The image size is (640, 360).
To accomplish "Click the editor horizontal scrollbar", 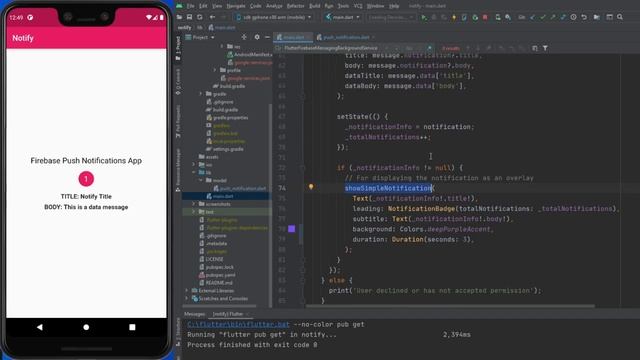I will tap(450, 306).
